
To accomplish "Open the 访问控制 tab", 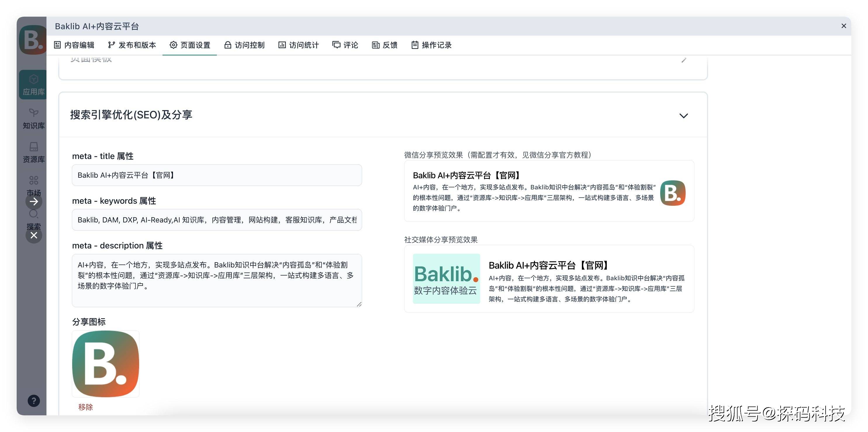I will pos(244,45).
